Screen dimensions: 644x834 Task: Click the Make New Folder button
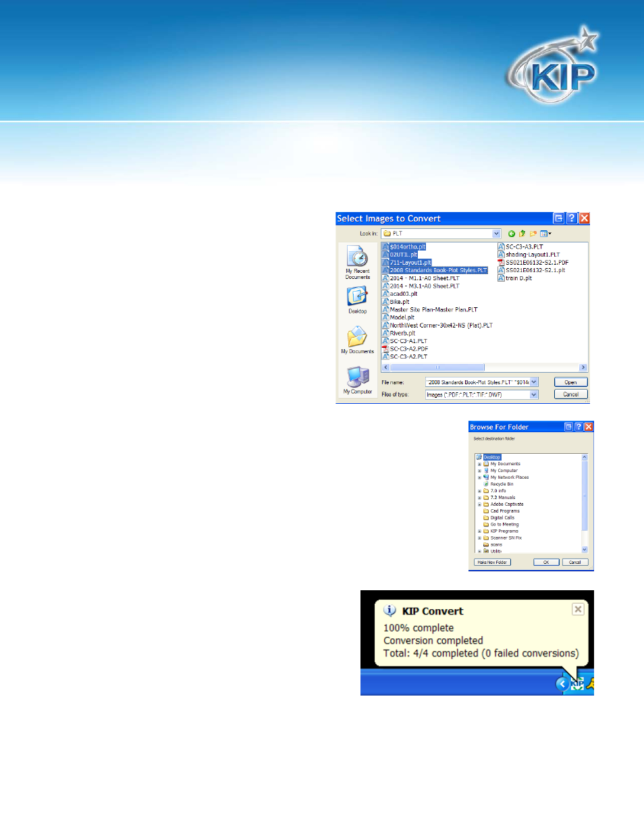[492, 562]
